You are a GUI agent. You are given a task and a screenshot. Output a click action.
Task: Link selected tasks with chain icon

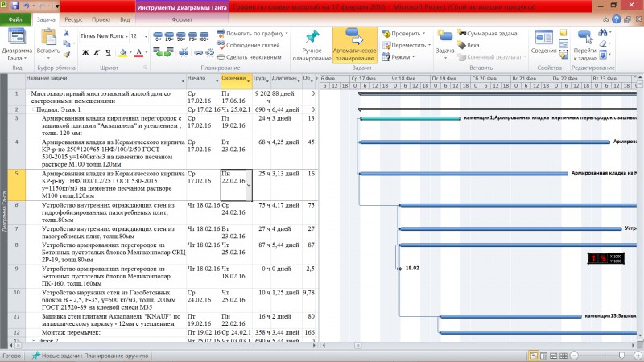click(198, 52)
